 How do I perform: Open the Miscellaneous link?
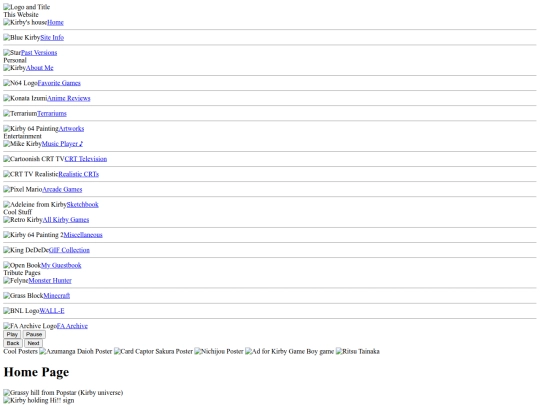tap(83, 235)
